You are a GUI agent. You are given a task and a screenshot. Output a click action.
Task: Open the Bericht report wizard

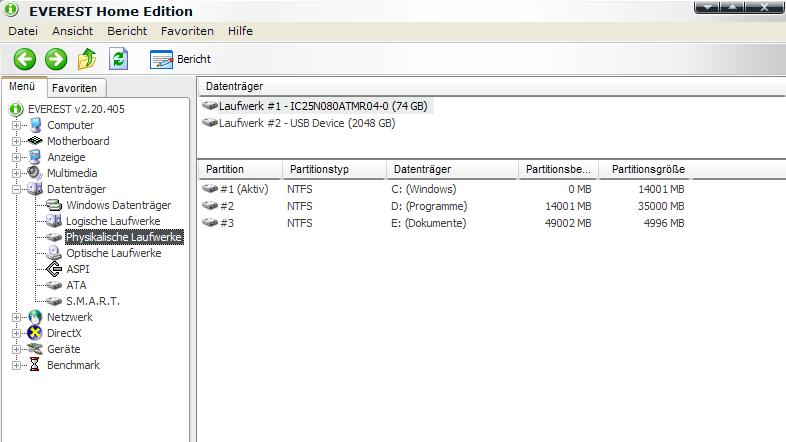point(180,59)
